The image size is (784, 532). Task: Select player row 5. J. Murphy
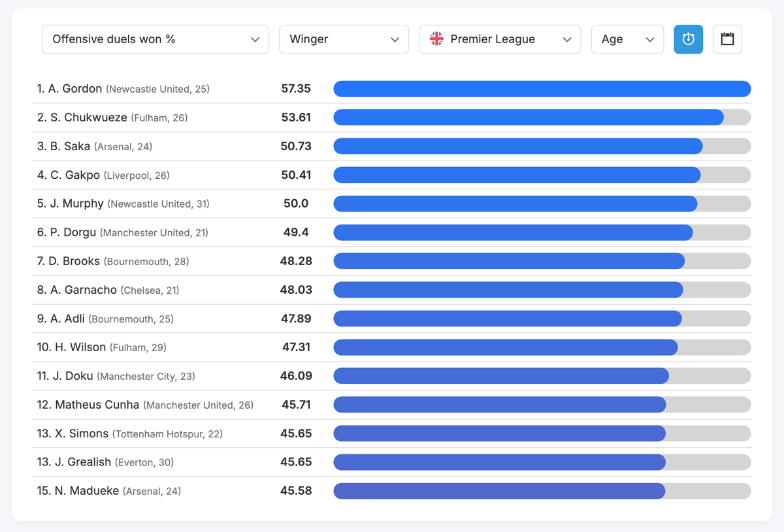click(x=393, y=204)
